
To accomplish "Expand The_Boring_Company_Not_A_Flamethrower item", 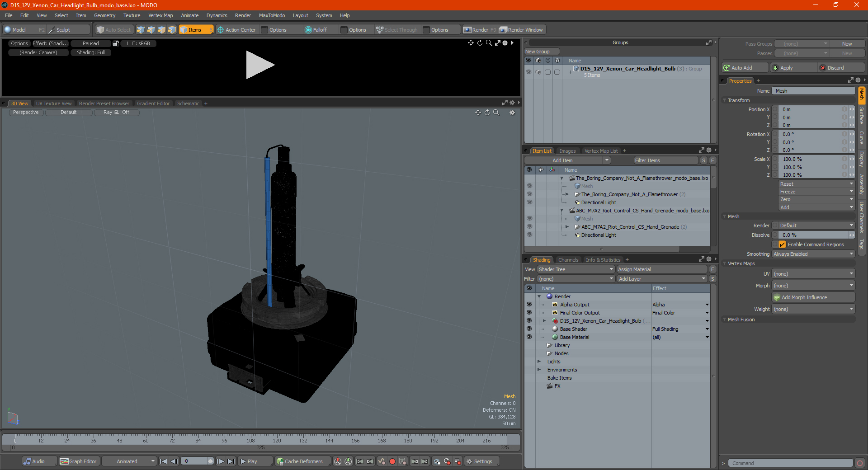I will (x=567, y=194).
